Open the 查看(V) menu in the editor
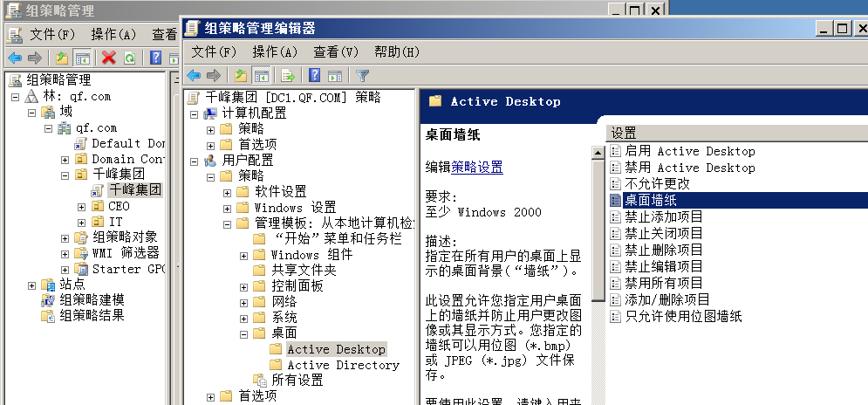868x405 pixels. click(x=336, y=52)
